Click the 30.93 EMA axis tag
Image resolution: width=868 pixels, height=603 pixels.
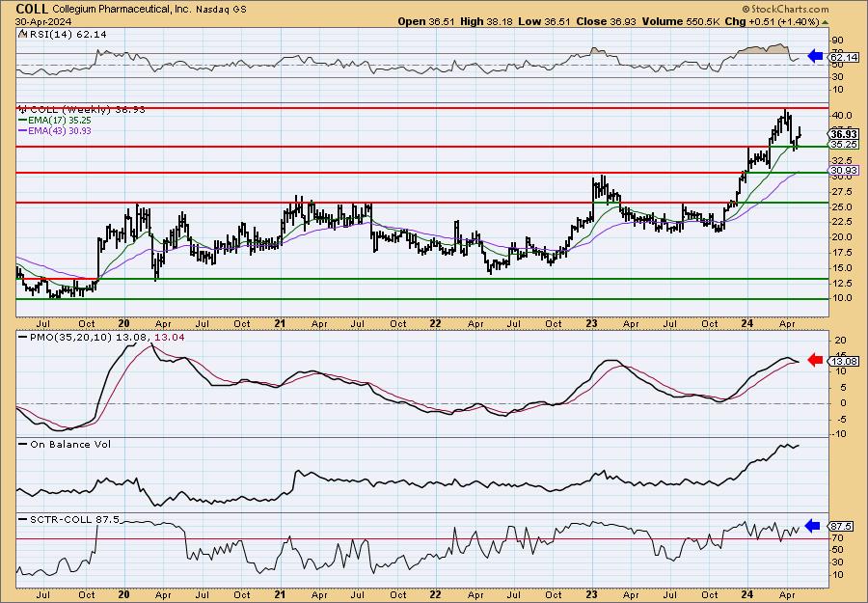[844, 171]
